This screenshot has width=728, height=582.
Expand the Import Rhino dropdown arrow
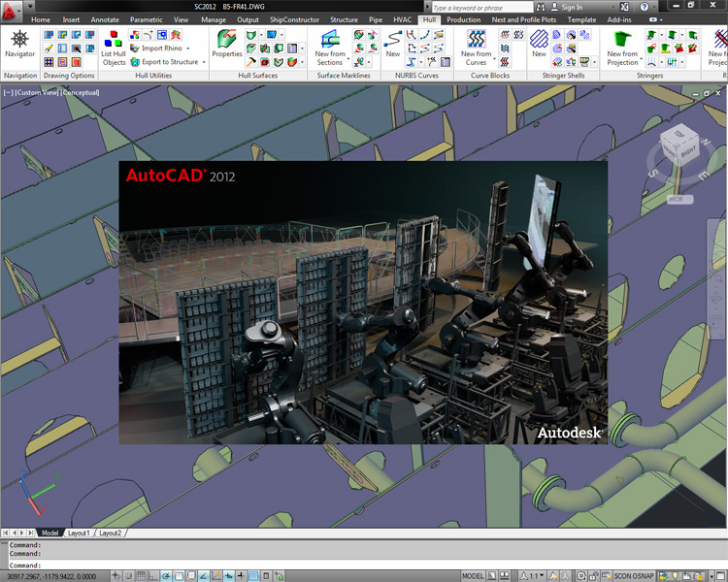(188, 48)
